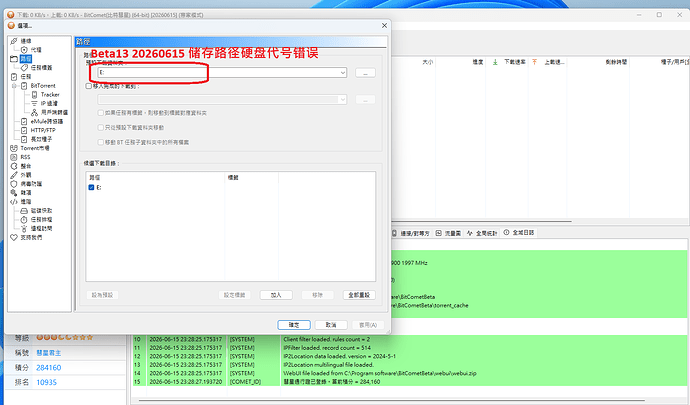Sort by 大小 size column header
The height and width of the screenshot is (405, 690).
[x=427, y=63]
